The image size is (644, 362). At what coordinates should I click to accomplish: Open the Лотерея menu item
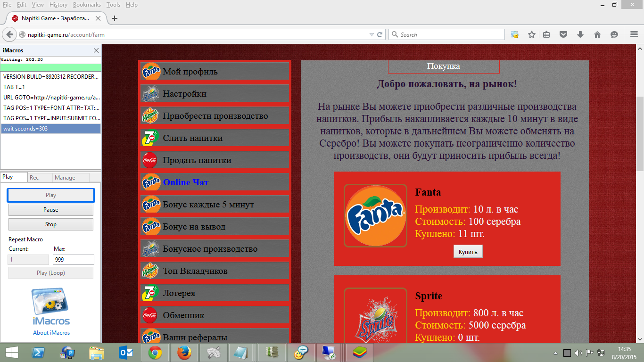tap(215, 293)
